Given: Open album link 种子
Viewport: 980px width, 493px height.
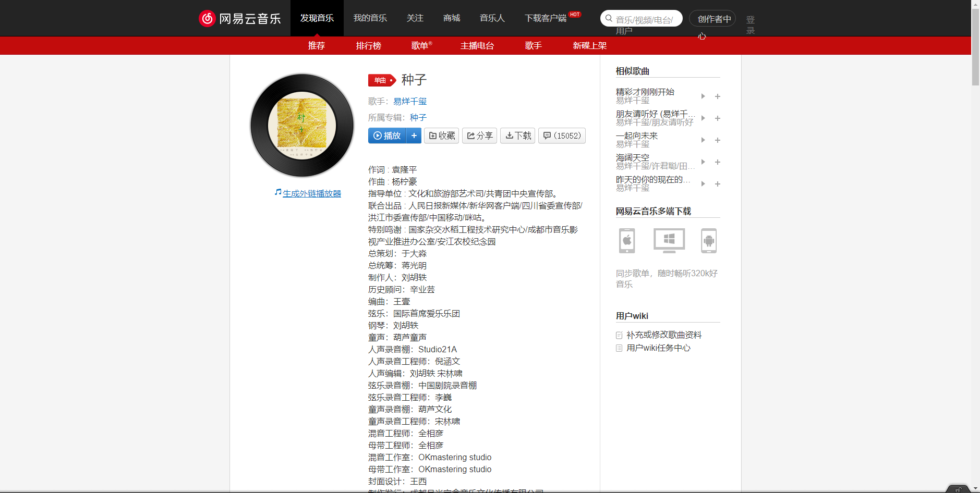Looking at the screenshot, I should click(418, 118).
